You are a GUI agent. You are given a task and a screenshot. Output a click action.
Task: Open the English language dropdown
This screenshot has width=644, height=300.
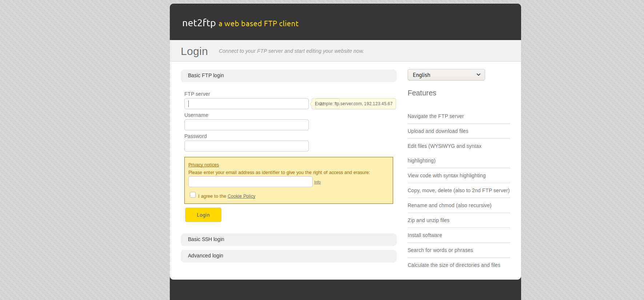point(446,75)
